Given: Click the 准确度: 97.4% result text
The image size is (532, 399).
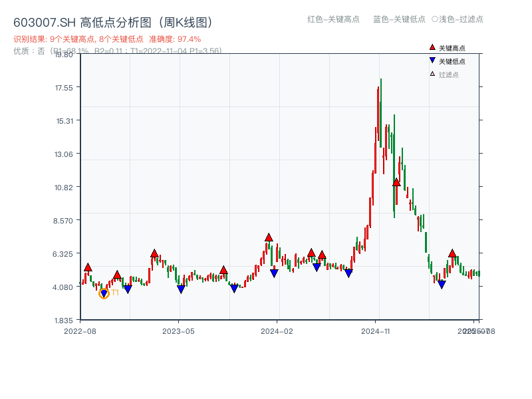Looking at the screenshot, I should click(176, 39).
